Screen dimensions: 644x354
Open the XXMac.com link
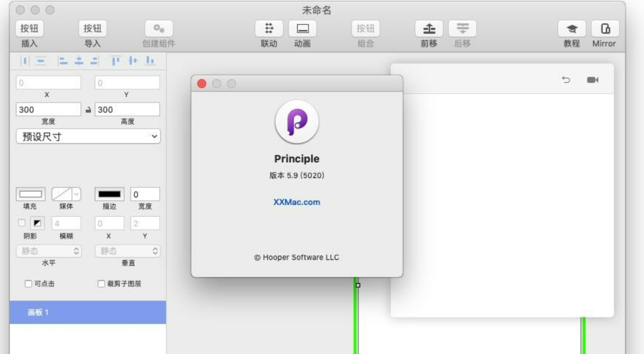point(297,202)
